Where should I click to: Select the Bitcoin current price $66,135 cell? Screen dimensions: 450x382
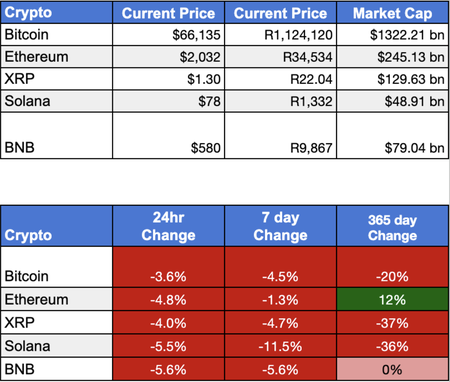click(x=169, y=35)
